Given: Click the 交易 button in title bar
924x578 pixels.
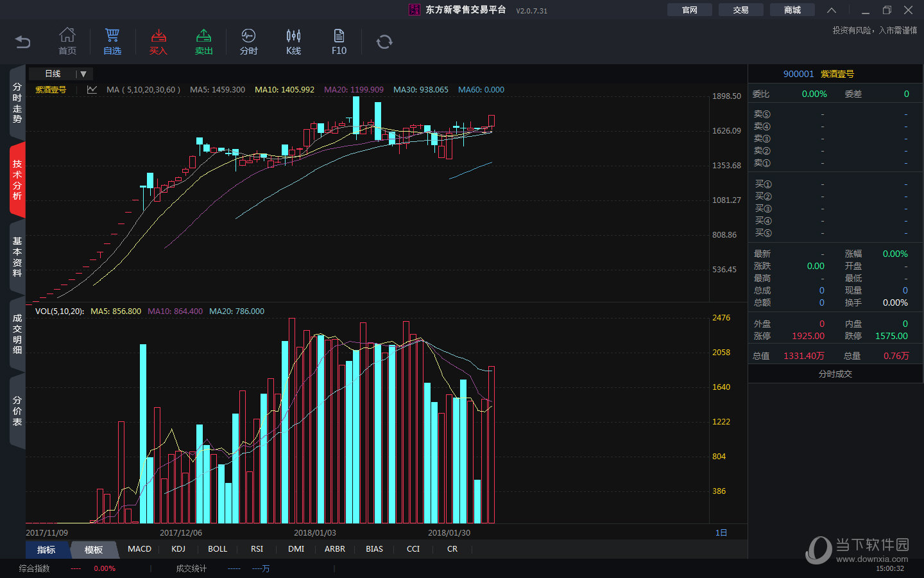Looking at the screenshot, I should 741,10.
